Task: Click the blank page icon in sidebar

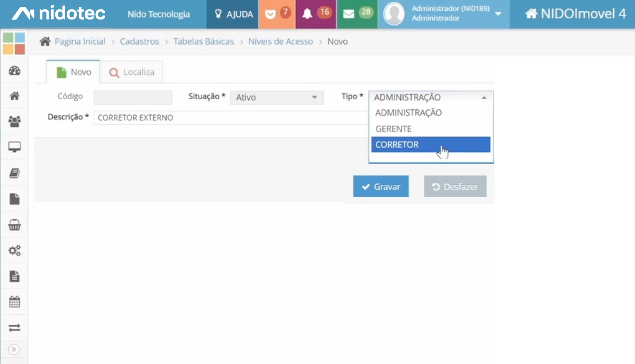Action: (15, 199)
